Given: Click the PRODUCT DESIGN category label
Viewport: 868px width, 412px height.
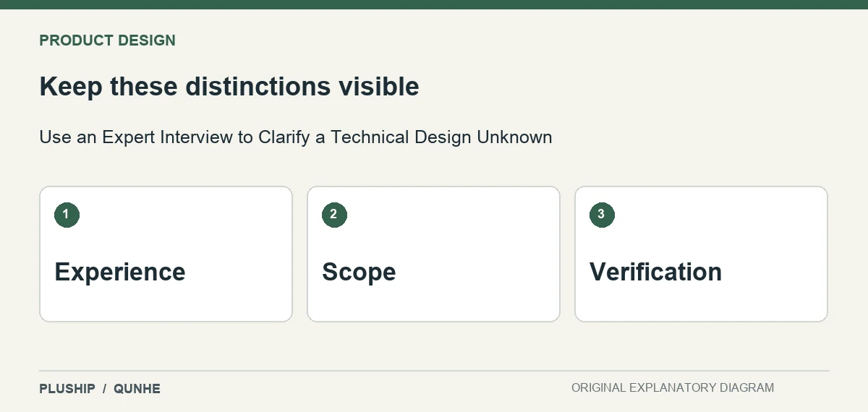Looking at the screenshot, I should point(107,40).
